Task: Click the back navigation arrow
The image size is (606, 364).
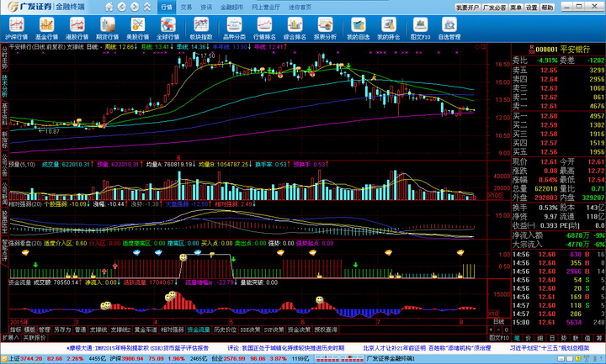Action: (122, 7)
